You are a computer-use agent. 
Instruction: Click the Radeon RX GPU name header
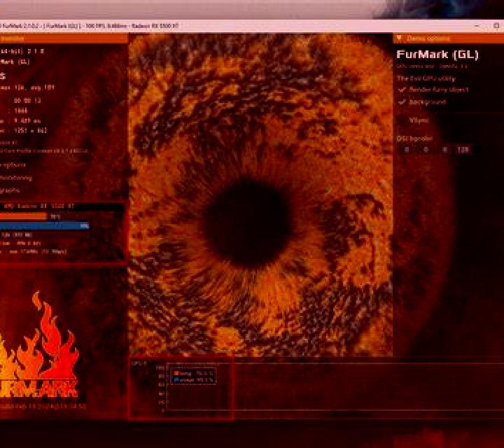(x=39, y=206)
